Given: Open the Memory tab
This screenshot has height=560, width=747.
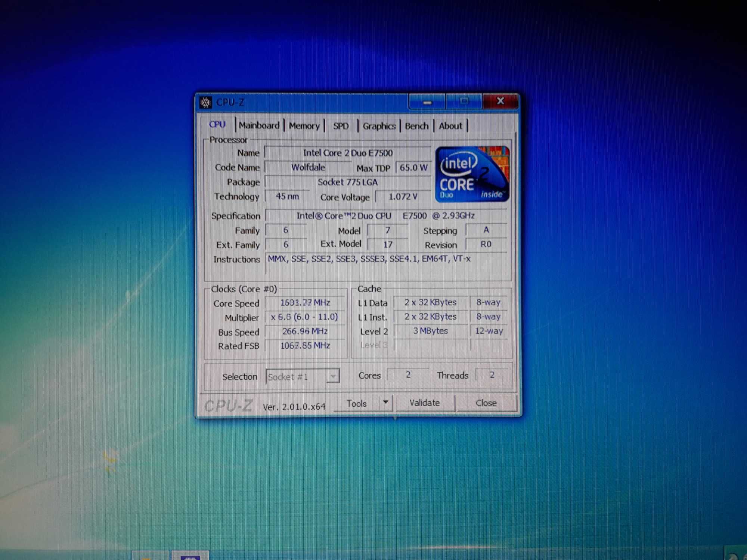Looking at the screenshot, I should coord(304,126).
